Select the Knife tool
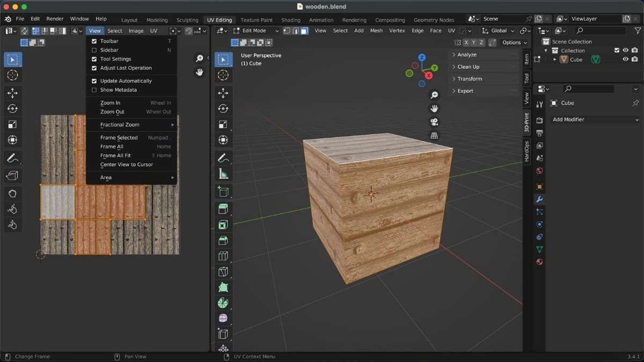 click(223, 272)
